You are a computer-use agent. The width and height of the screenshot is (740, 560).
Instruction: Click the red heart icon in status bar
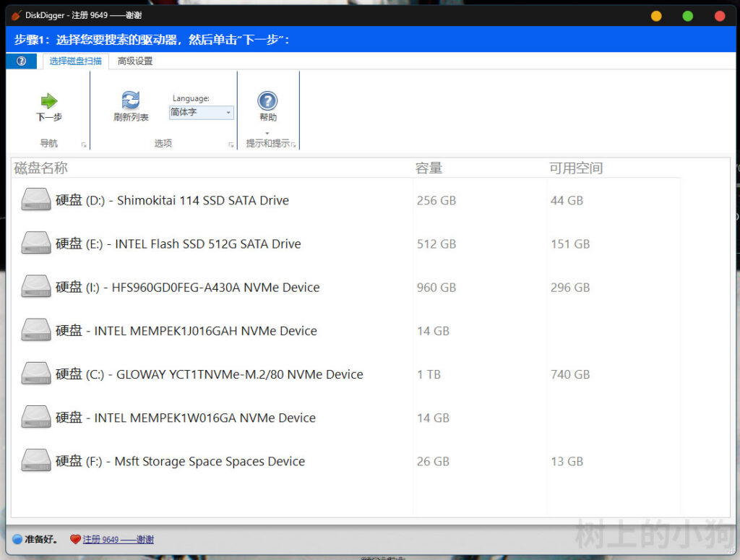pyautogui.click(x=75, y=539)
